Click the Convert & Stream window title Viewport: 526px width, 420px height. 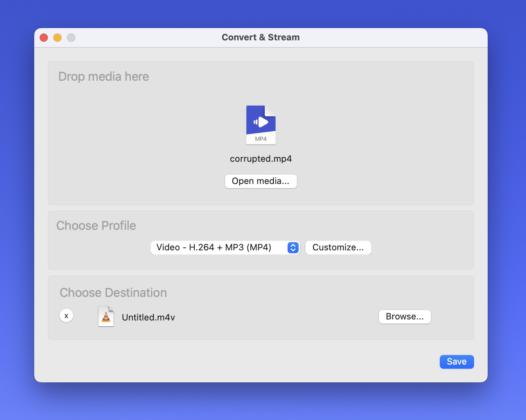pyautogui.click(x=261, y=37)
